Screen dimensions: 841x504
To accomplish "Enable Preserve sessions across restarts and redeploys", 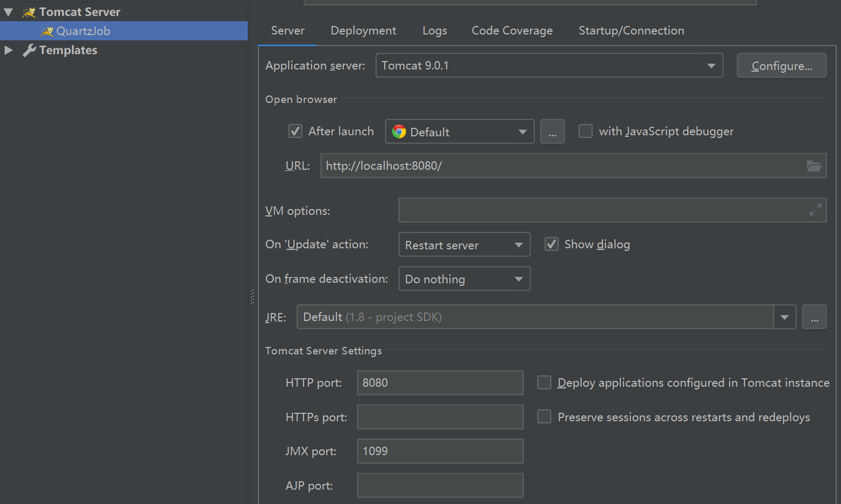I will pyautogui.click(x=544, y=416).
